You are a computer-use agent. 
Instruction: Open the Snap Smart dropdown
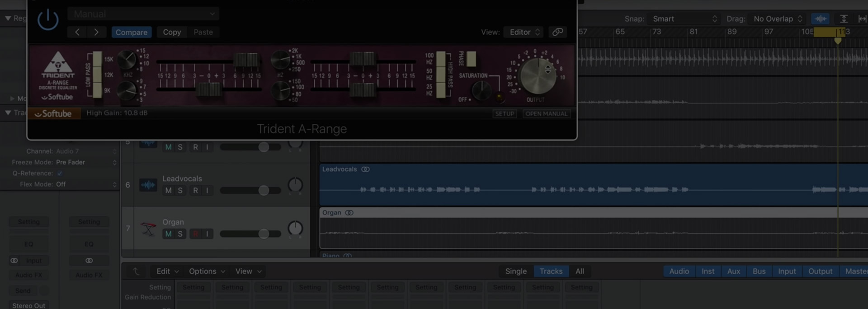tap(684, 19)
